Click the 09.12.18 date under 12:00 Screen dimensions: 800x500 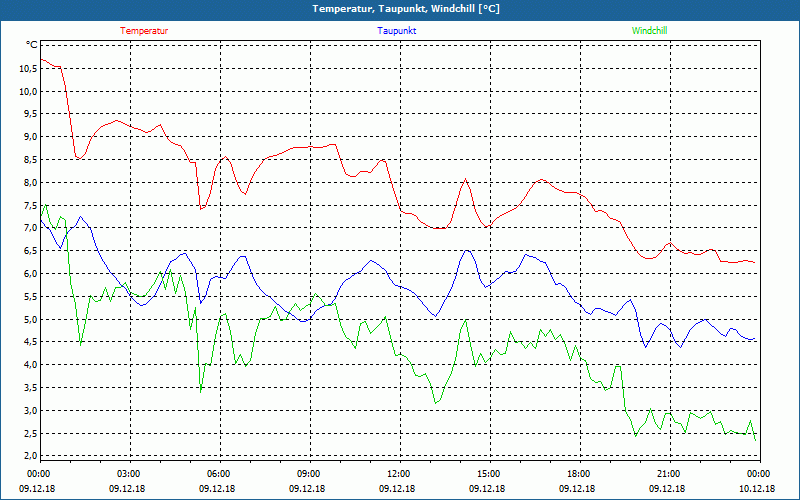point(397,489)
